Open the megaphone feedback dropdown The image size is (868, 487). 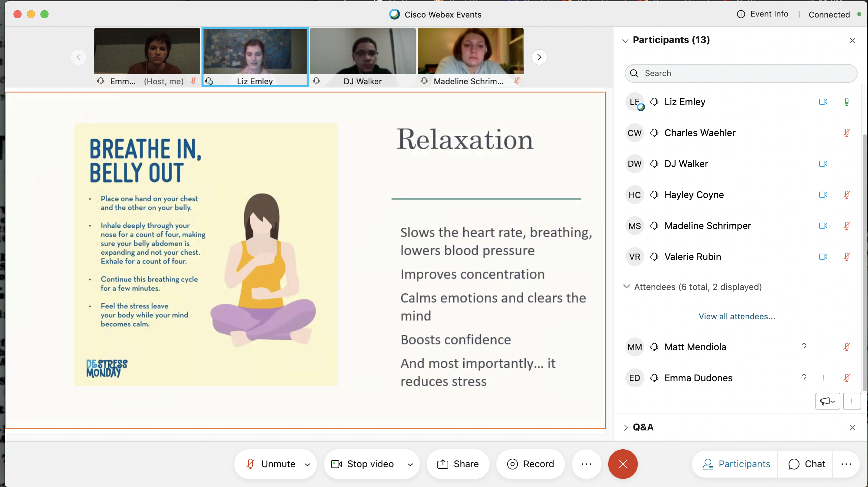[828, 401]
